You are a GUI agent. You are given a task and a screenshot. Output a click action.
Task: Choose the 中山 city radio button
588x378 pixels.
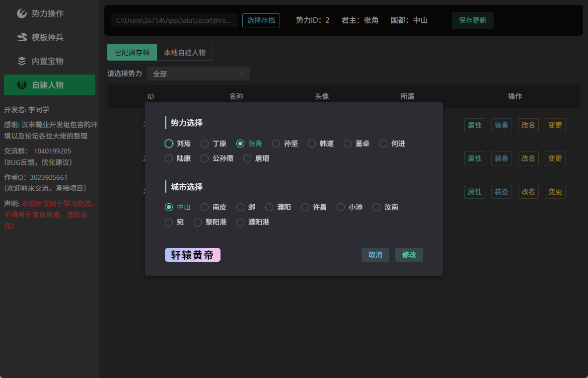tap(169, 207)
